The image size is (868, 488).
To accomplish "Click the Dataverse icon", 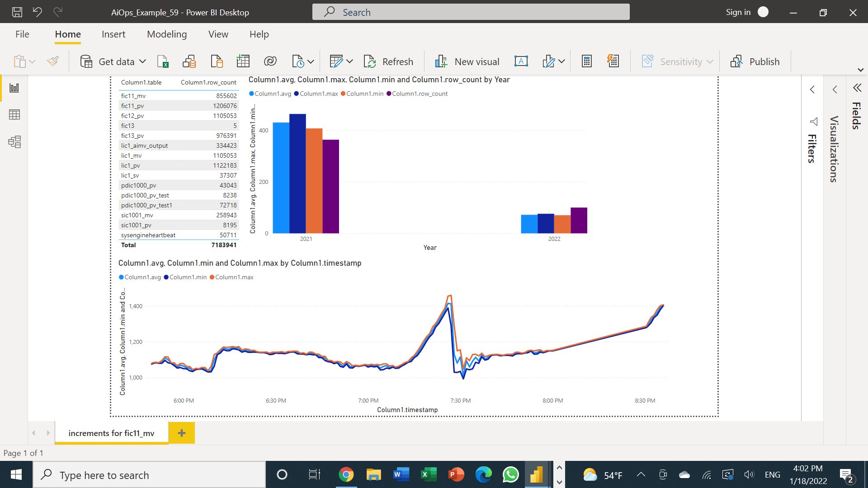I will [270, 61].
